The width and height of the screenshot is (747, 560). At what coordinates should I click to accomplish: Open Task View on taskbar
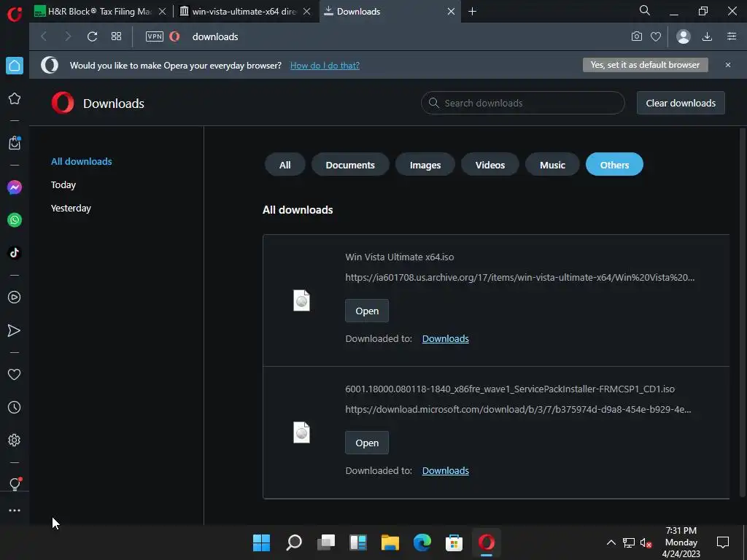(326, 542)
